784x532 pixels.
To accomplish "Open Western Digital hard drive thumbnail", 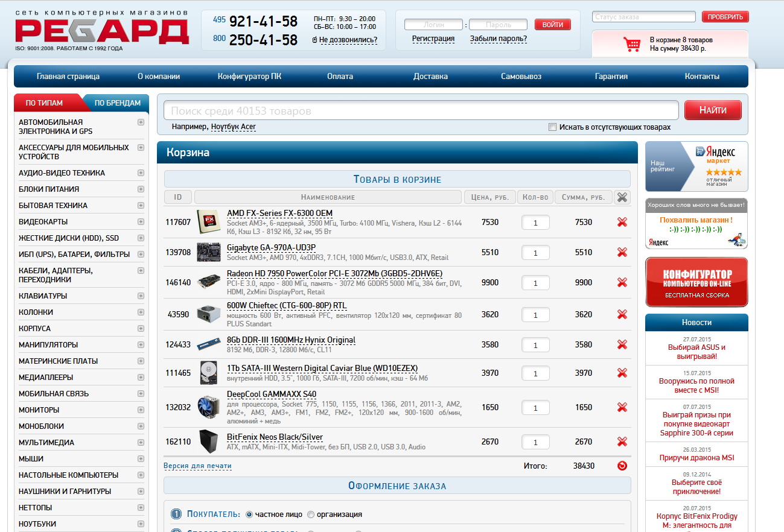I will pos(209,373).
